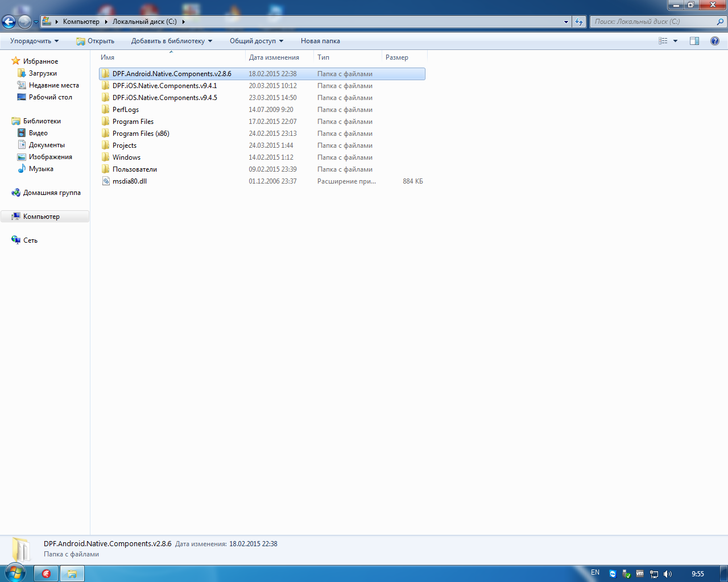
Task: Click the Открыть toolbar button
Action: [x=95, y=41]
